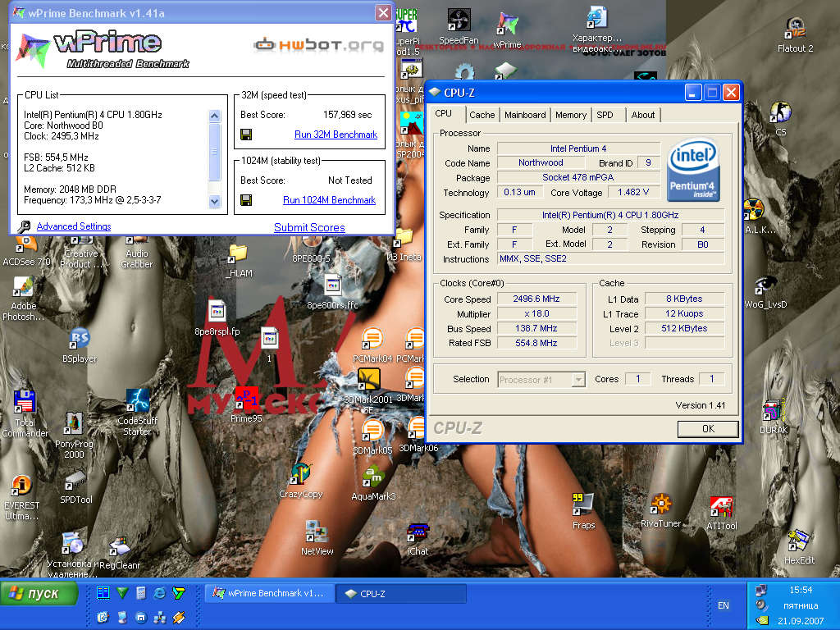Click CPU List scrollbar up arrow

pos(214,116)
